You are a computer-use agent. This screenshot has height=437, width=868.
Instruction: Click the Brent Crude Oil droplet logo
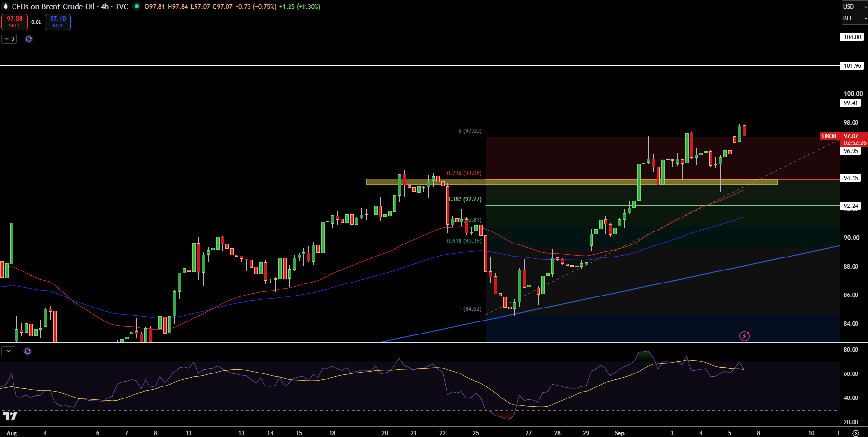pyautogui.click(x=6, y=7)
